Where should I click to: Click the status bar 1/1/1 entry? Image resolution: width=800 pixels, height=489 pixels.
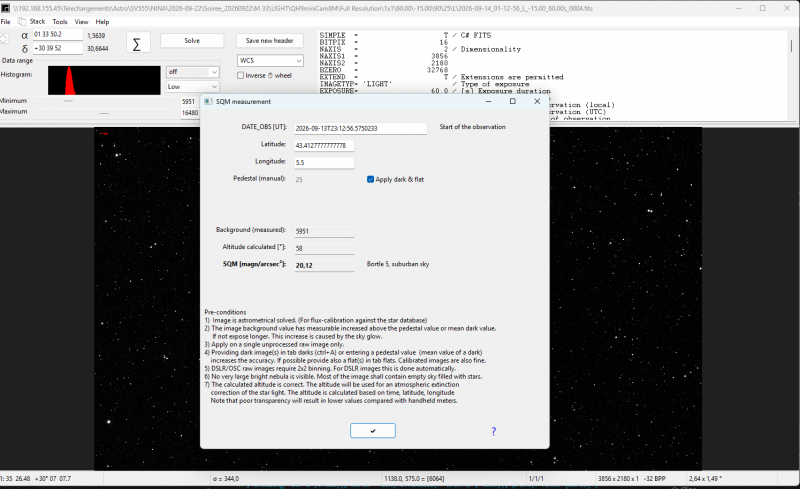coord(535,479)
